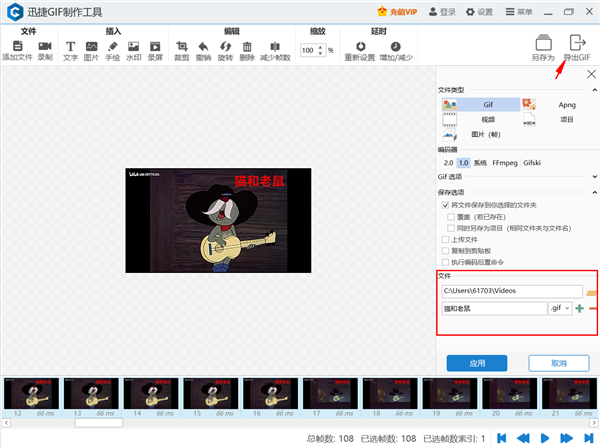
Task: Jump to last frame
Action: pyautogui.click(x=589, y=438)
